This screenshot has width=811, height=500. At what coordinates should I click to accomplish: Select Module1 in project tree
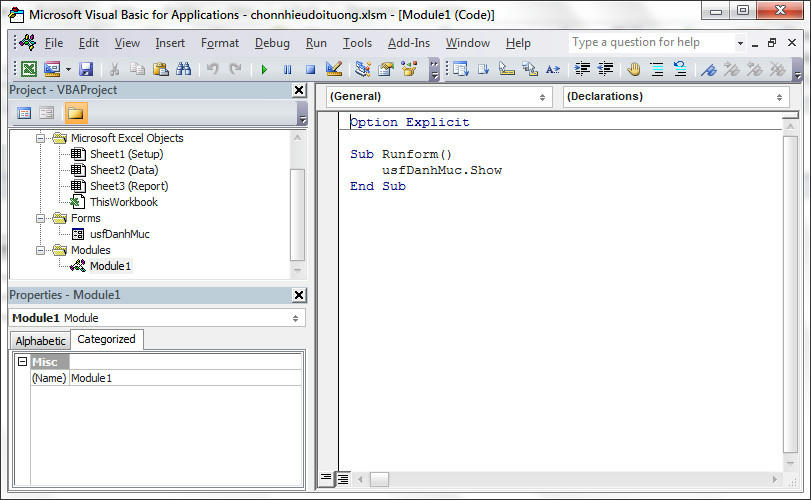[x=110, y=266]
